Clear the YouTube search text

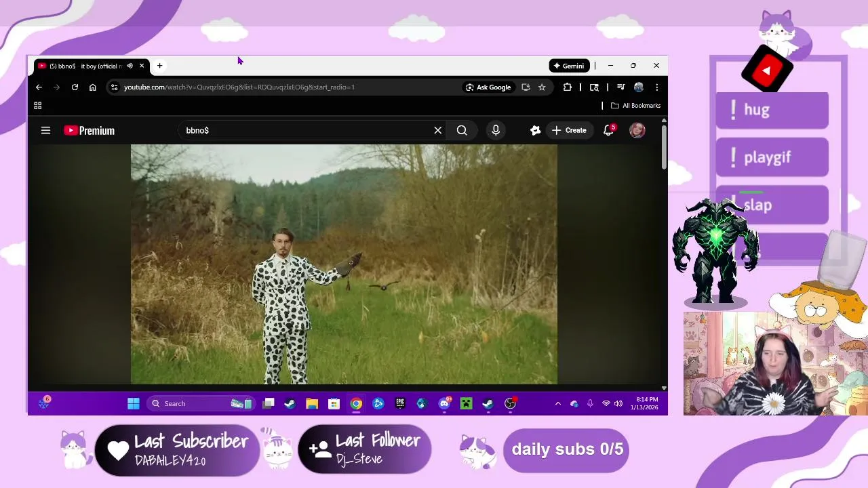tap(438, 130)
